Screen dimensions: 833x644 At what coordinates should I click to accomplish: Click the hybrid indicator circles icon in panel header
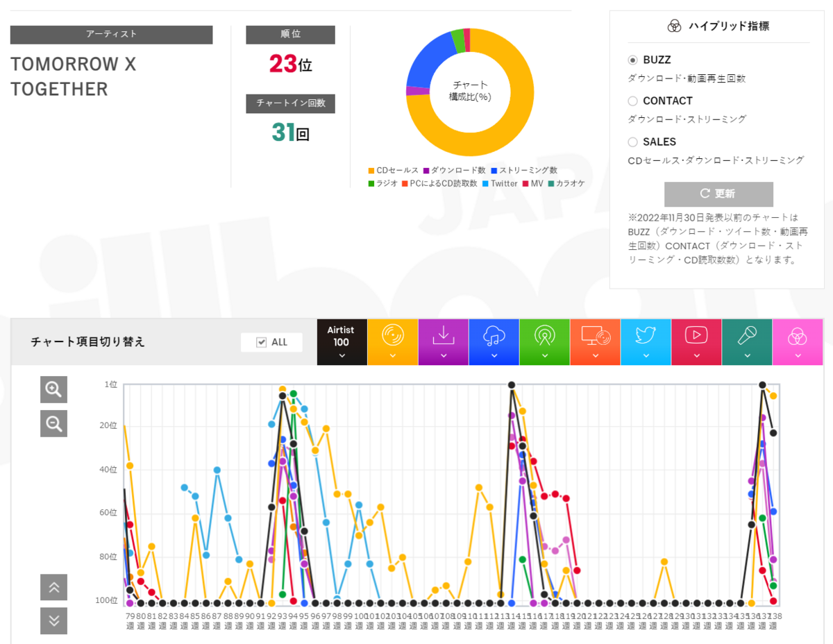pyautogui.click(x=673, y=26)
